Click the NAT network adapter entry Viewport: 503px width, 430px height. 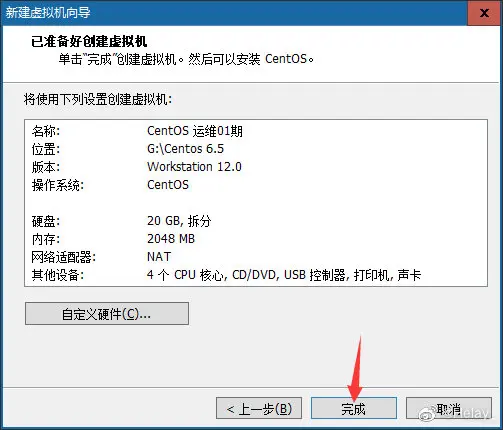[159, 257]
